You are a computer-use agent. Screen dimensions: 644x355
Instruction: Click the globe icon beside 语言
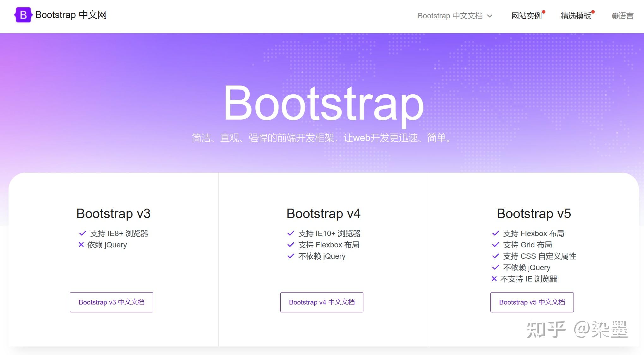pos(615,16)
